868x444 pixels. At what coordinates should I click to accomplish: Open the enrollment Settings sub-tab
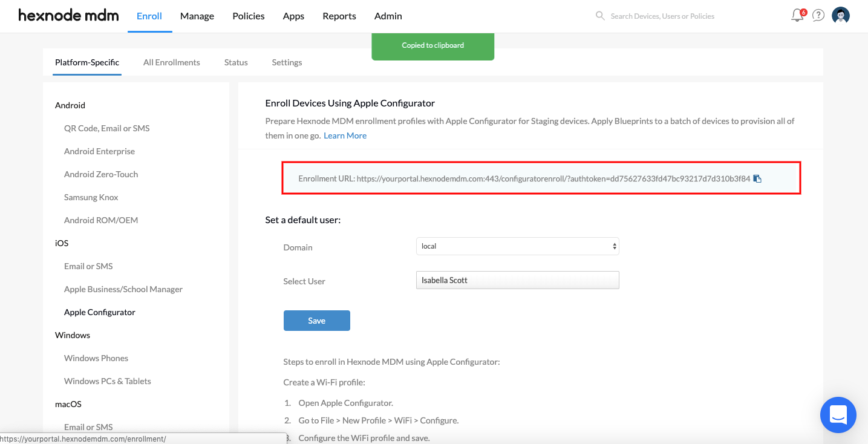(287, 62)
